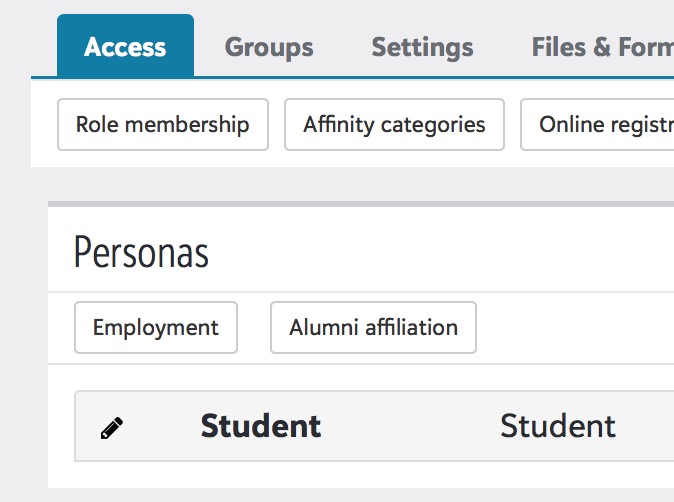Open the Settings tab
Viewport: 674px width, 502px height.
[x=423, y=47]
